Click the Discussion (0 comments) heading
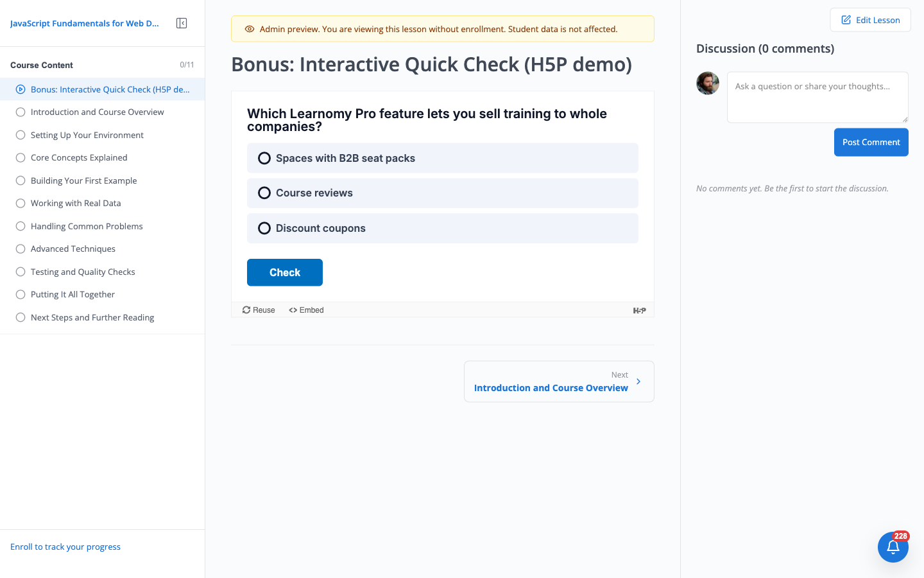This screenshot has width=924, height=578. 765,49
